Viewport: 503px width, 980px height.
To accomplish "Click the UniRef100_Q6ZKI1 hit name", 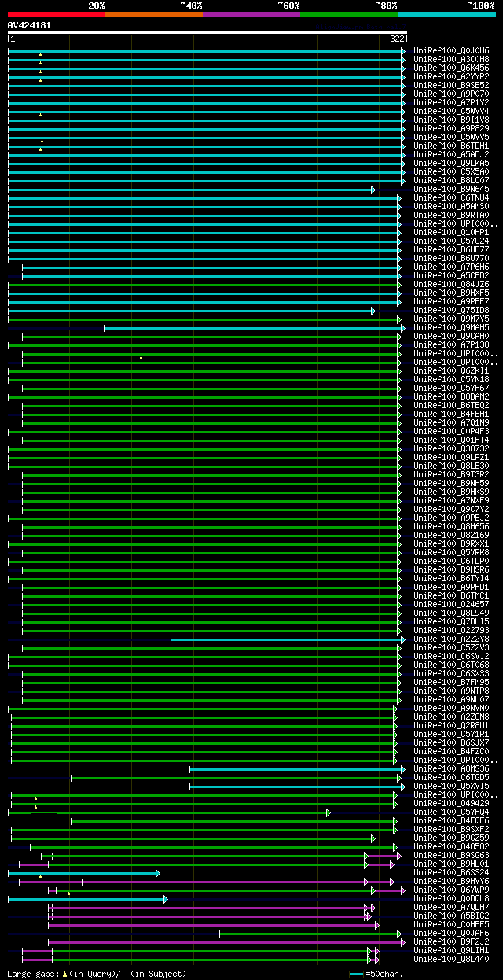I will pos(451,370).
